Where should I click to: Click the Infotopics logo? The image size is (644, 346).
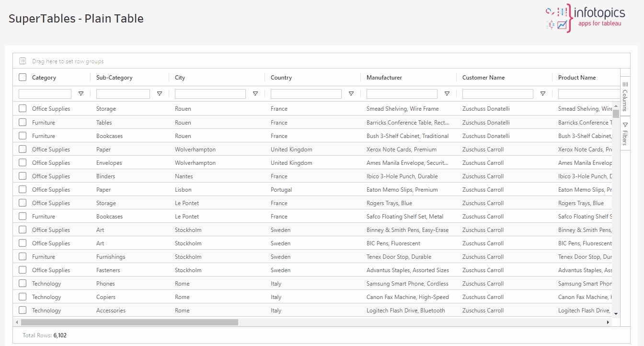click(585, 18)
